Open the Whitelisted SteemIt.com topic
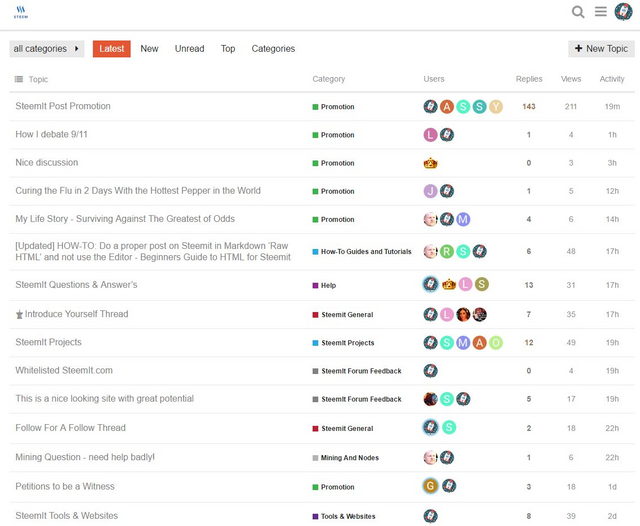 pos(64,370)
